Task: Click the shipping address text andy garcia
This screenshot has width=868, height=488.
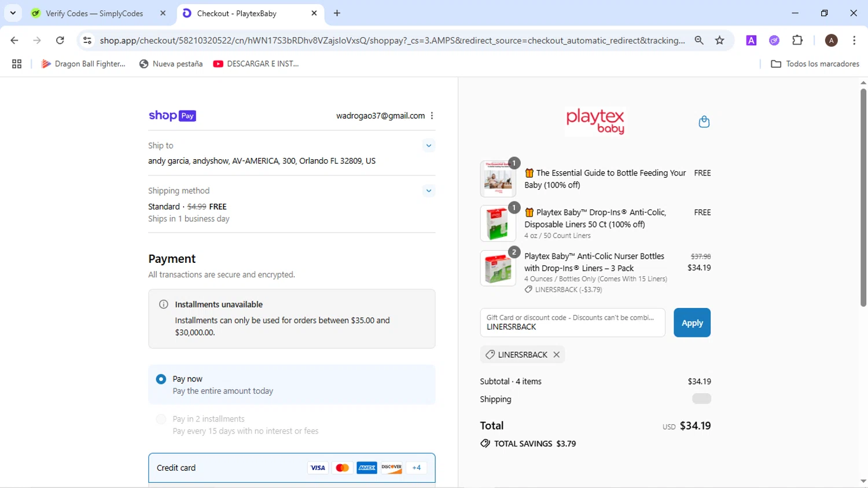Action: pos(262,161)
